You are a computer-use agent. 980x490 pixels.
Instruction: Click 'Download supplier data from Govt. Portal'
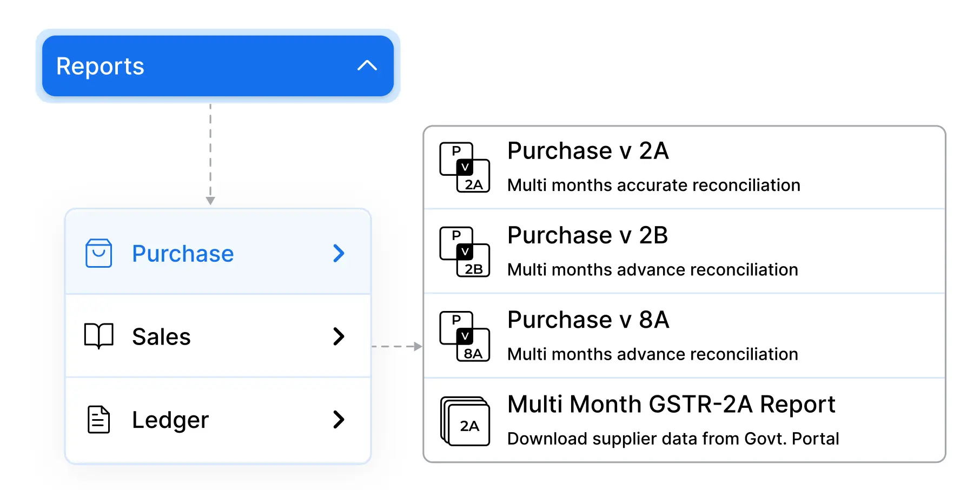pyautogui.click(x=673, y=438)
